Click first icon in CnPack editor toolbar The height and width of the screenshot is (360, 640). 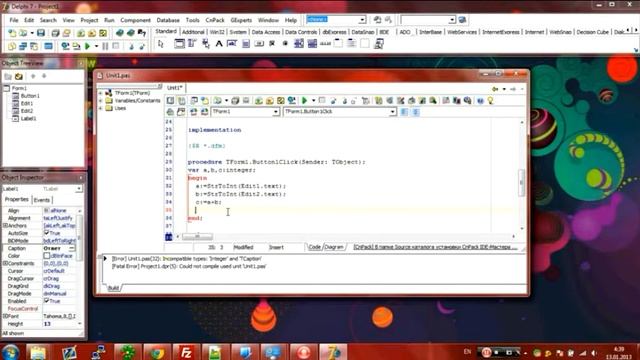[170, 100]
